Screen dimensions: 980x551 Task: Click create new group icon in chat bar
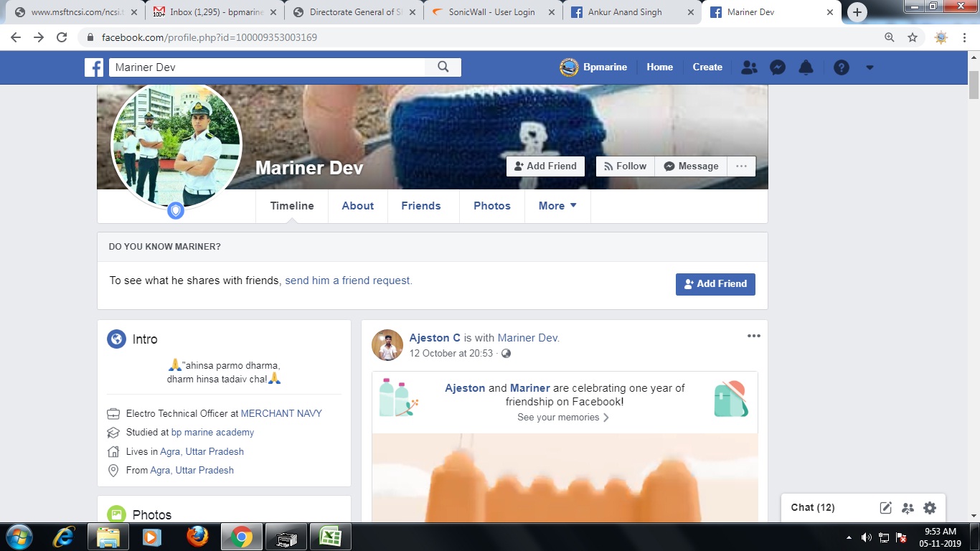click(x=908, y=508)
